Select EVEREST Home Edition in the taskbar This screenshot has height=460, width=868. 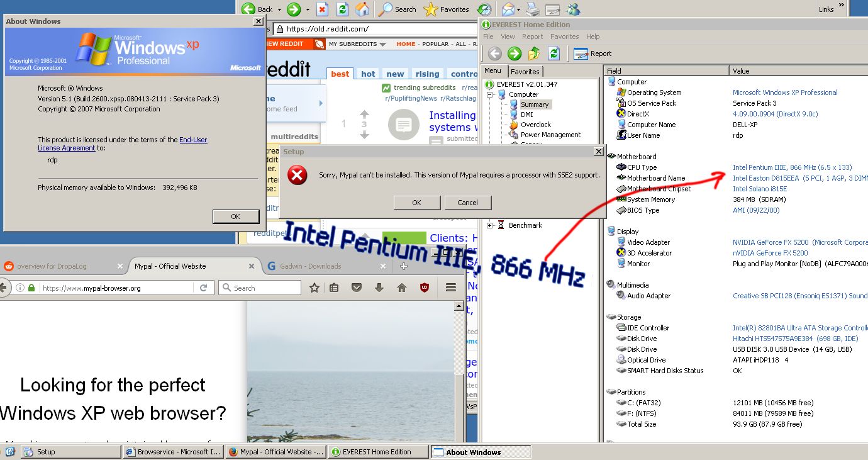[376, 452]
